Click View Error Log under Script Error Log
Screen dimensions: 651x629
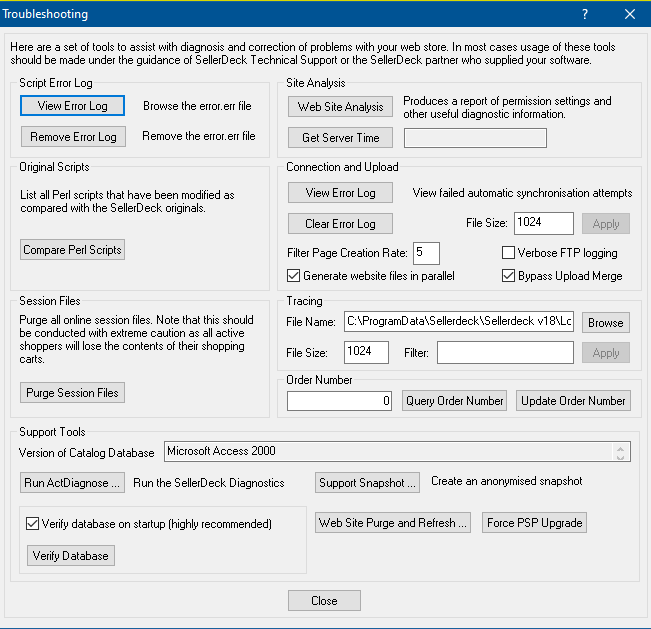click(73, 105)
